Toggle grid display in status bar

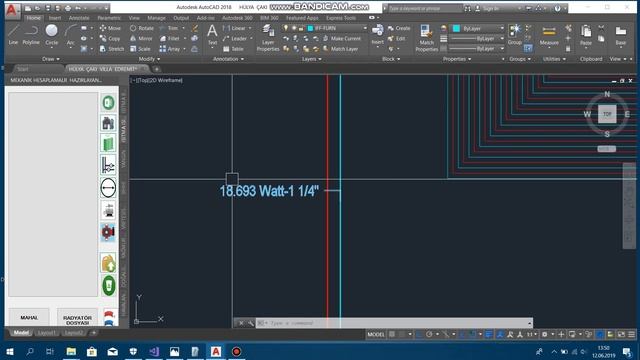click(x=392, y=334)
